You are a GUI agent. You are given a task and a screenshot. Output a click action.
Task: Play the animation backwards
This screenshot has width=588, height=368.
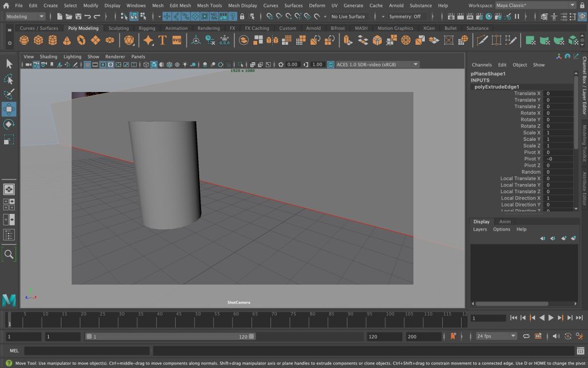541,317
